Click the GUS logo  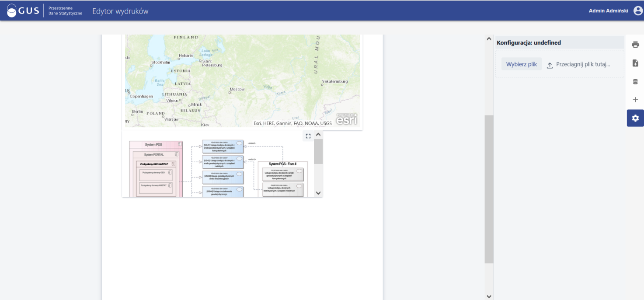(23, 11)
